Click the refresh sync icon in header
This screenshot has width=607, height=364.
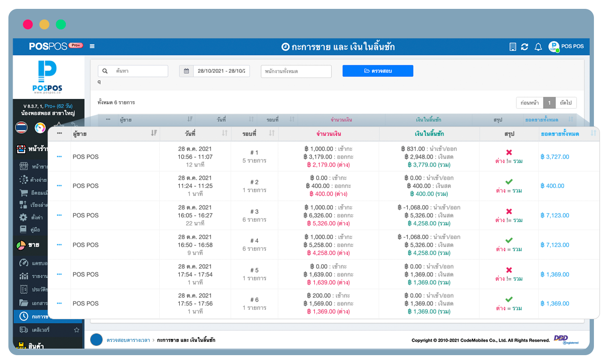[525, 47]
